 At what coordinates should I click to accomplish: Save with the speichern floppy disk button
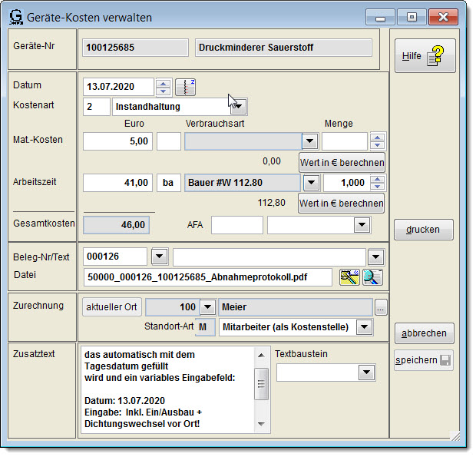424,360
